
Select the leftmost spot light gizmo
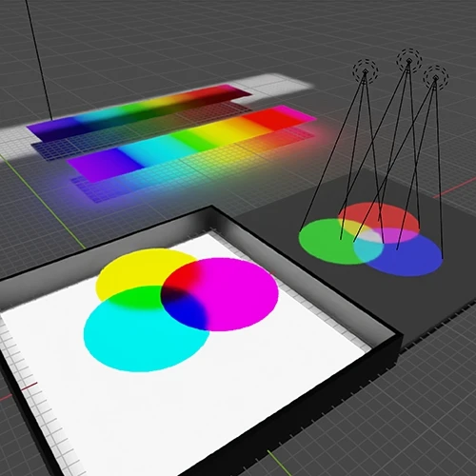coord(366,70)
